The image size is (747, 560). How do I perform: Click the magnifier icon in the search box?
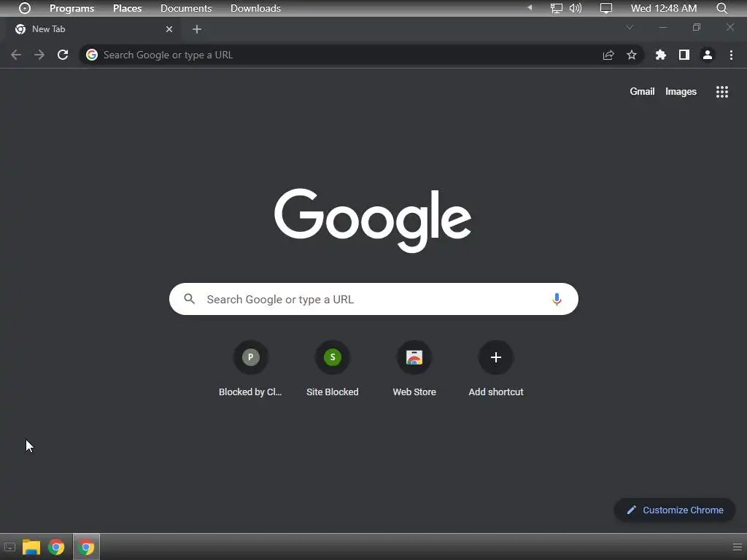point(190,298)
